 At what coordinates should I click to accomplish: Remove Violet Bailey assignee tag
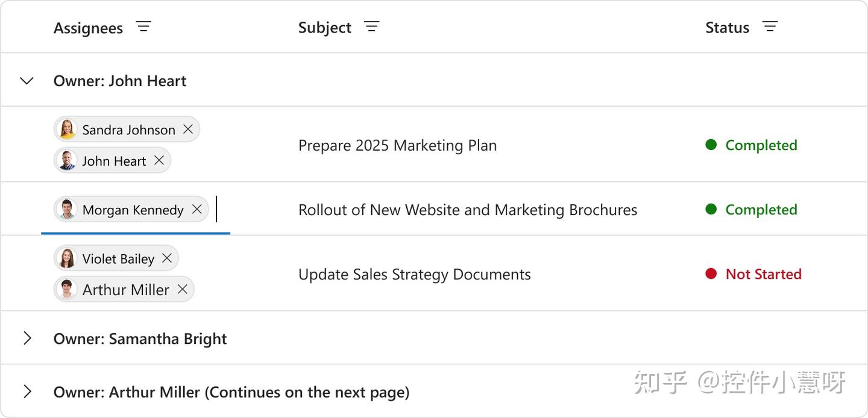tap(167, 258)
